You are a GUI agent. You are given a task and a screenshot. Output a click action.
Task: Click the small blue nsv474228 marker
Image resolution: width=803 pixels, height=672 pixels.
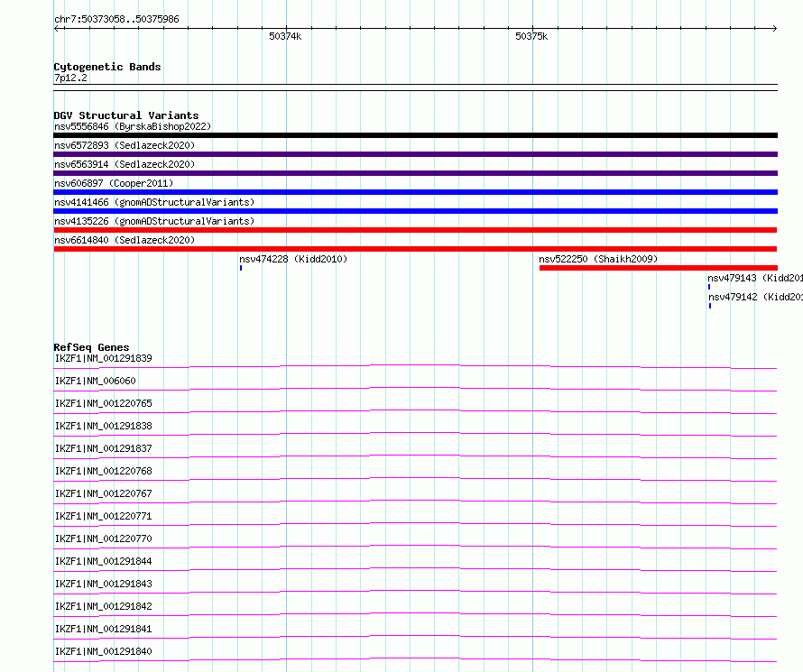tap(241, 268)
